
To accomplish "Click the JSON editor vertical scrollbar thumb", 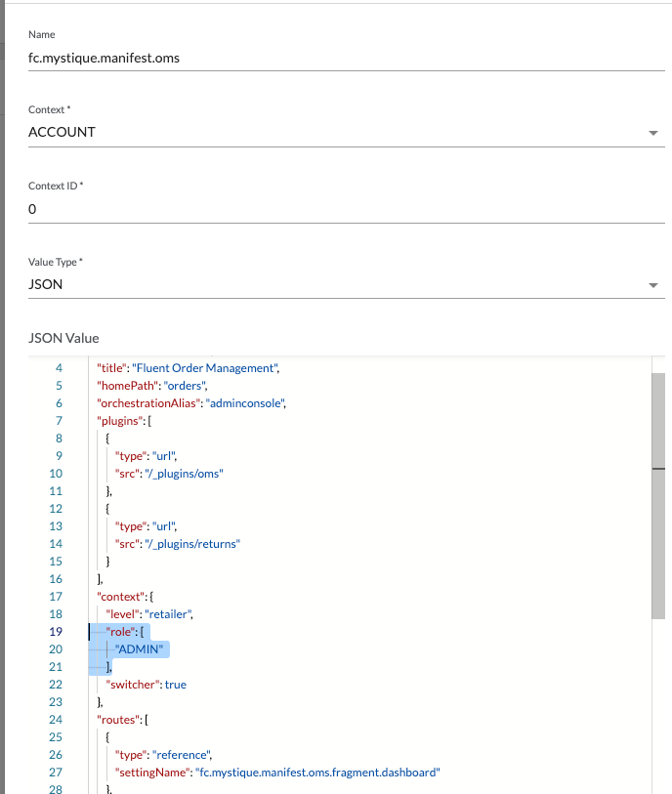I will (657, 494).
